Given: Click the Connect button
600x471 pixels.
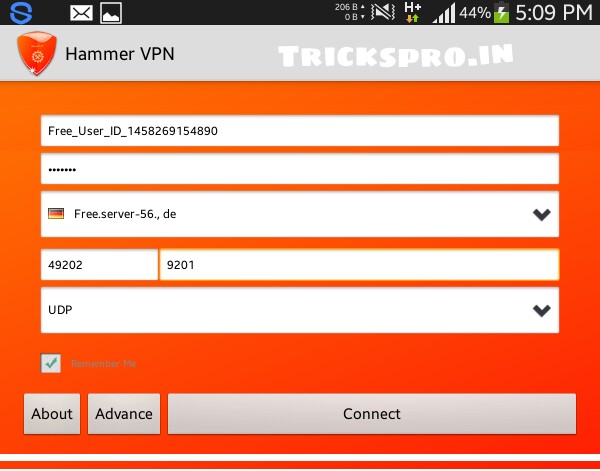Looking at the screenshot, I should pos(372,414).
